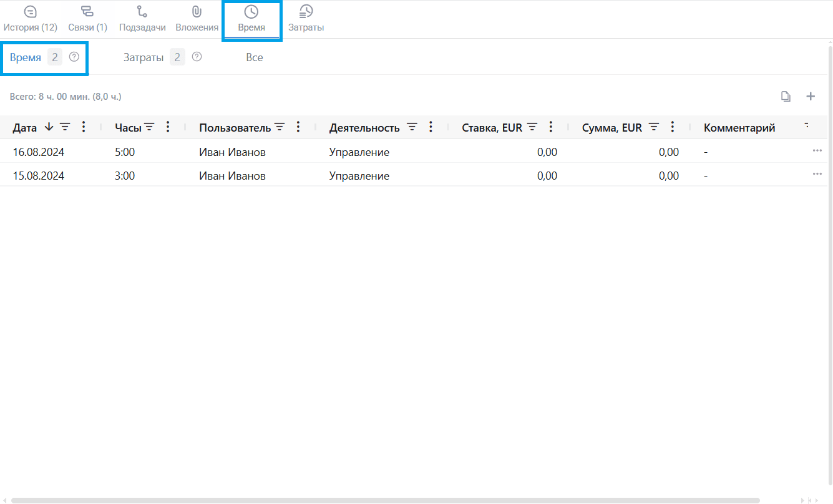Viewport: 833px width, 504px height.
Task: Open filter for Сумма, EUR column
Action: click(654, 127)
